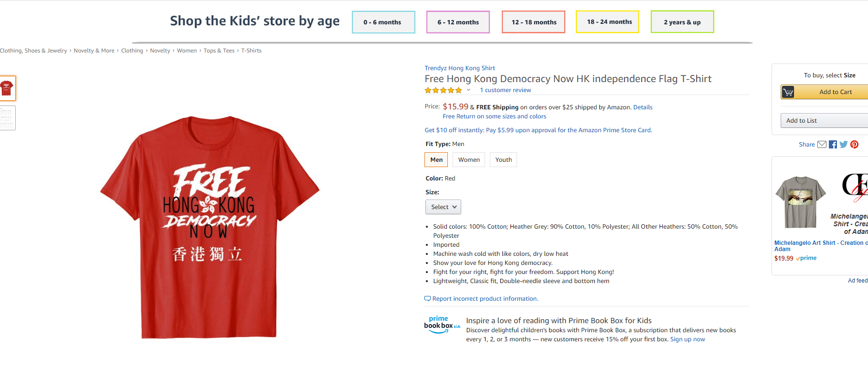
Task: Choose the 2 years & up tab
Action: point(682,22)
